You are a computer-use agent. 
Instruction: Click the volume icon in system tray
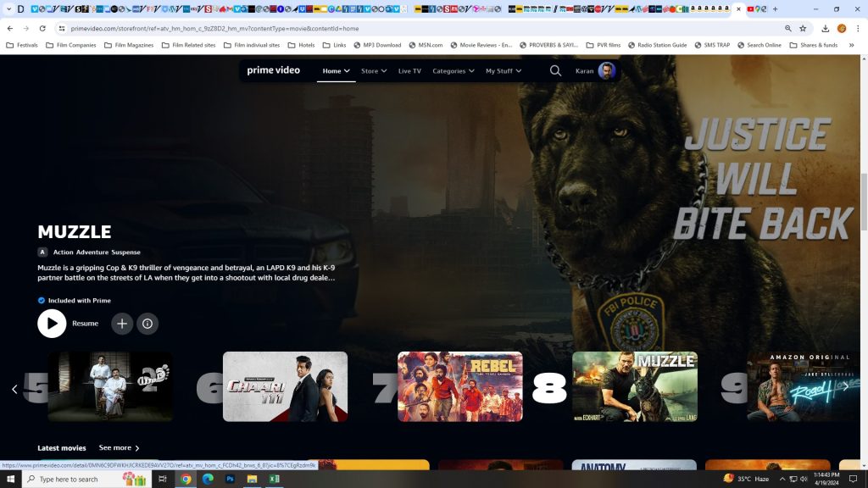pos(804,479)
